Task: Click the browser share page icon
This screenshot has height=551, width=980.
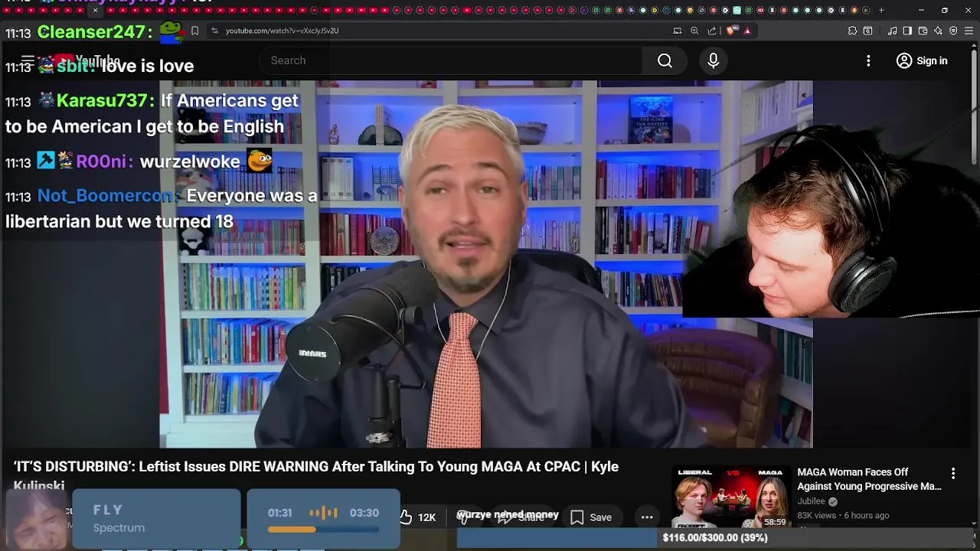Action: pyautogui.click(x=712, y=31)
